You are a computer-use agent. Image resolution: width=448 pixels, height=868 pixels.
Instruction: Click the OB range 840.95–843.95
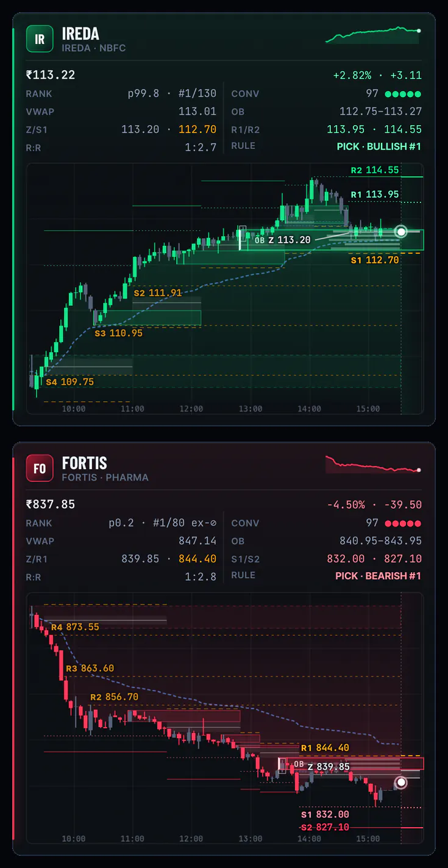[380, 541]
